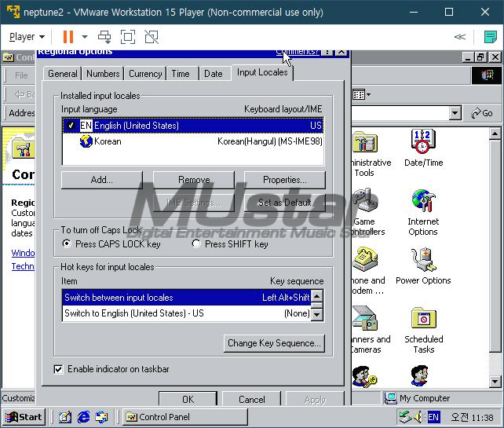Click Control Panel taskbar button
Viewport: 504px width, 428px height.
click(185, 417)
